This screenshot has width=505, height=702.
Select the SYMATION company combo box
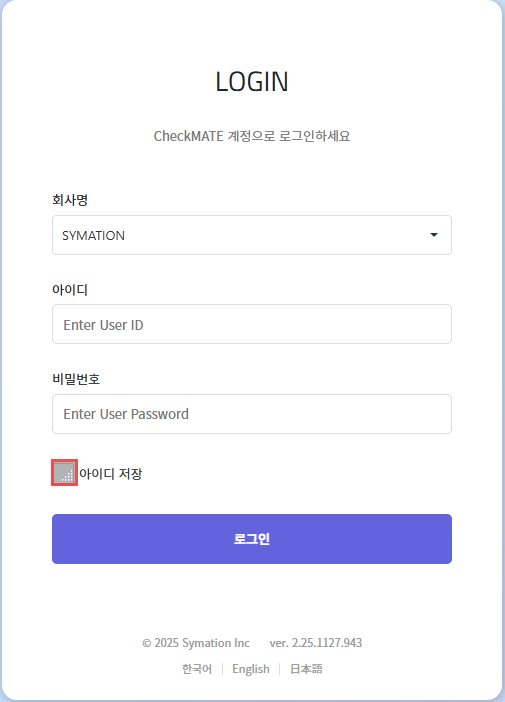(x=252, y=235)
